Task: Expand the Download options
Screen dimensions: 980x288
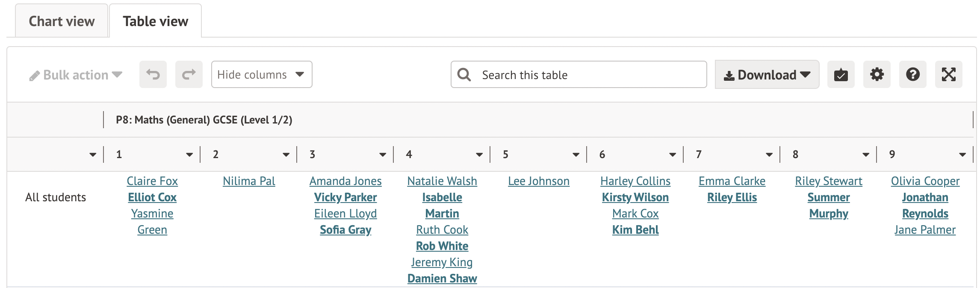Action: click(x=767, y=75)
